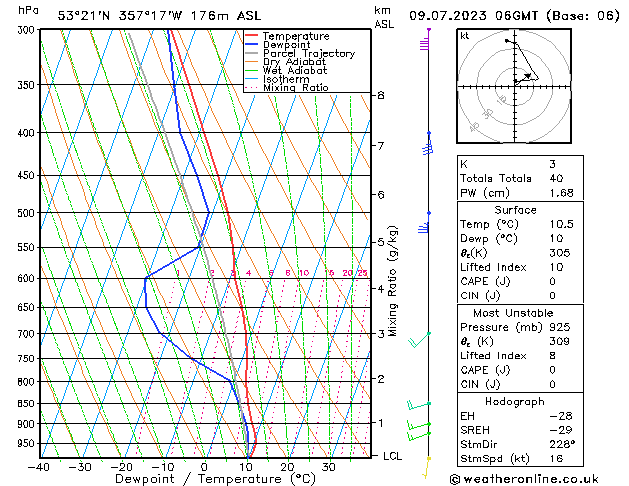Click the 'Totals Totals' row label
Viewport: 629px width, 486px height.
click(x=496, y=178)
